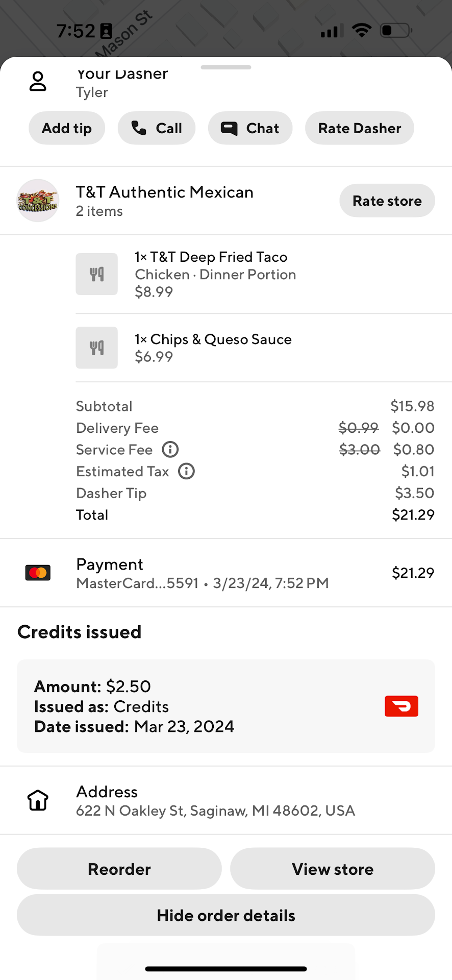Tap the Dasher profile person icon
Viewport: 452px width, 980px height.
point(38,82)
